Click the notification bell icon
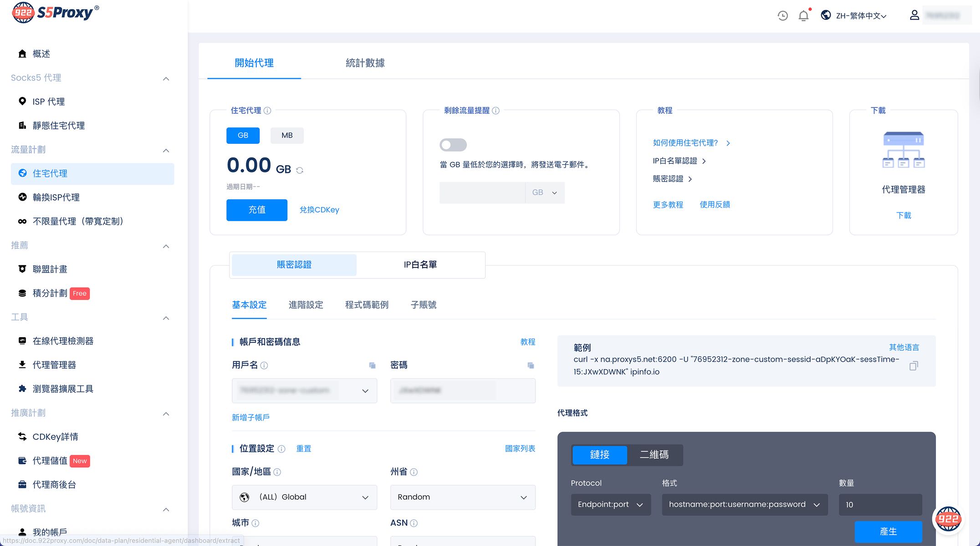980x546 pixels. 803,16
